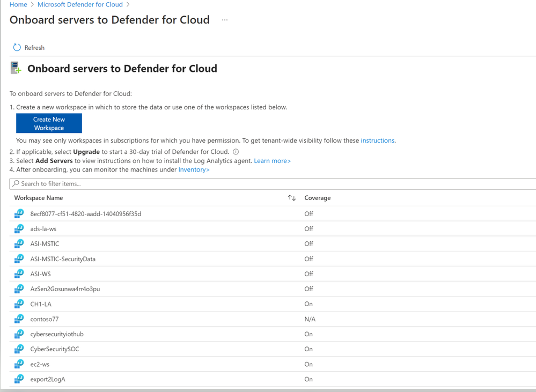Click workspace icon for CyberSecuritySOC

point(19,349)
